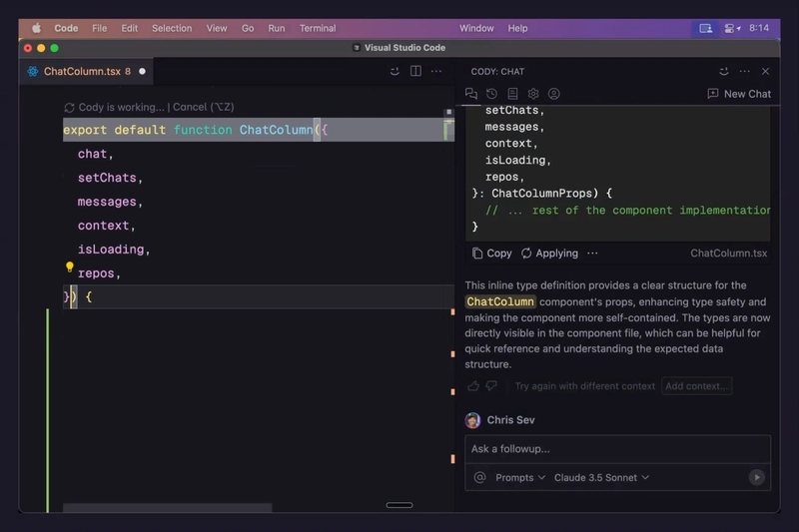Viewport: 799px width, 532px height.
Task: Copy the code block
Action: pyautogui.click(x=491, y=254)
